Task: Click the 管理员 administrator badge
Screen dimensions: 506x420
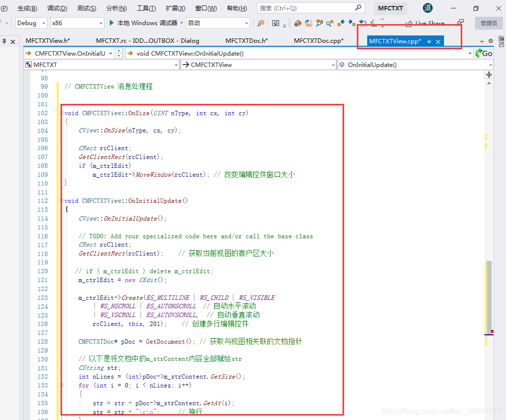Action: 489,23
